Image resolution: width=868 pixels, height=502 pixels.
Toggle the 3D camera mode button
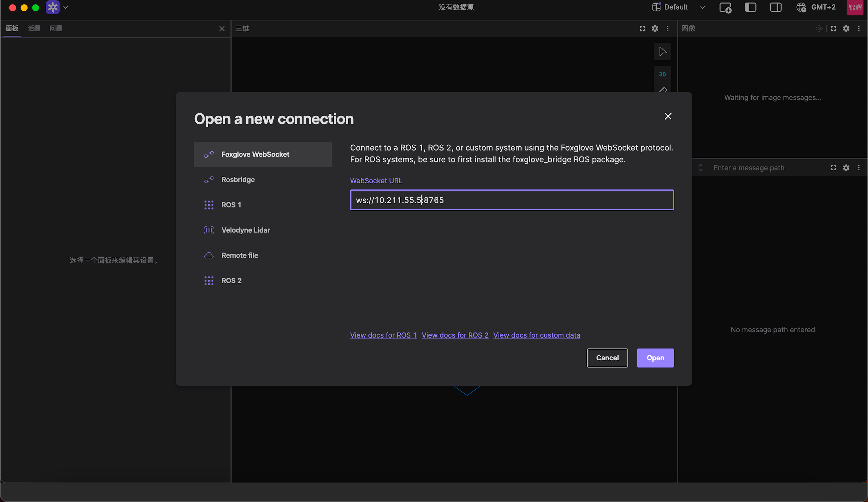pyautogui.click(x=662, y=74)
